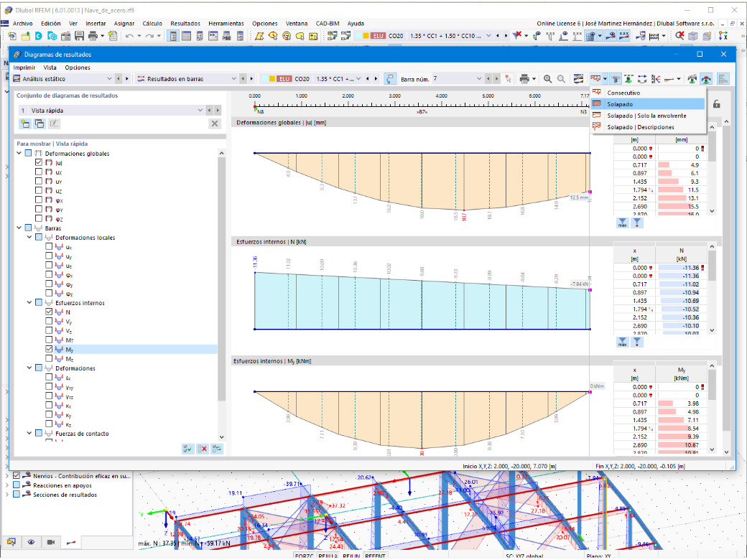Open file using the folder icon

(x=25, y=36)
